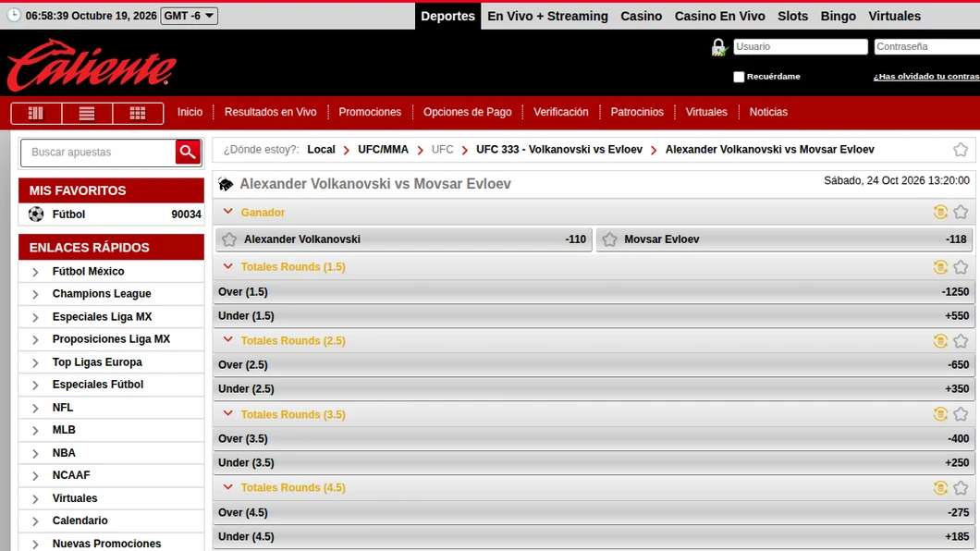This screenshot has width=980, height=551.
Task: Open the GMT -6 timezone dropdown
Action: click(190, 16)
